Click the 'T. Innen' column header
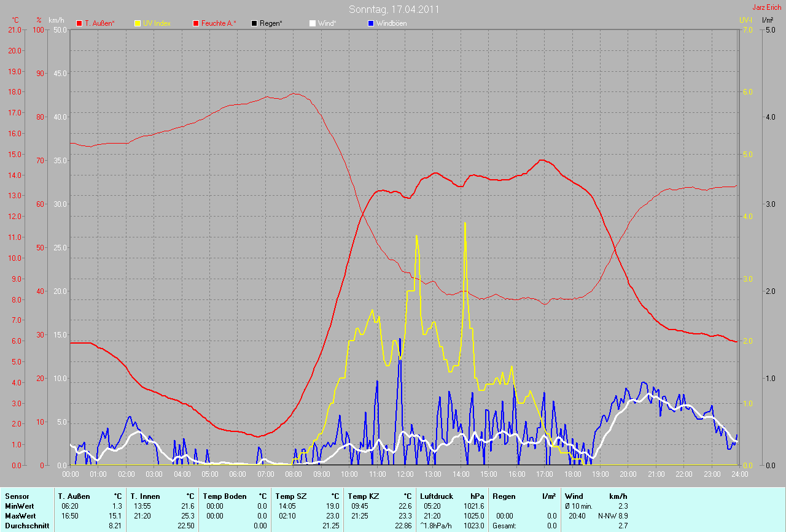Image resolution: width=786 pixels, height=532 pixels. pyautogui.click(x=145, y=496)
